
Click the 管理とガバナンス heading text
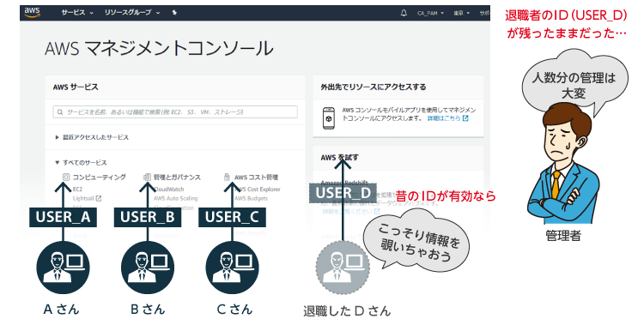(177, 178)
